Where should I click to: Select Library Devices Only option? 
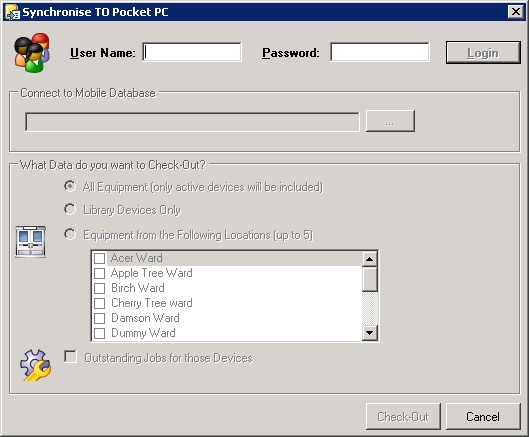point(70,210)
